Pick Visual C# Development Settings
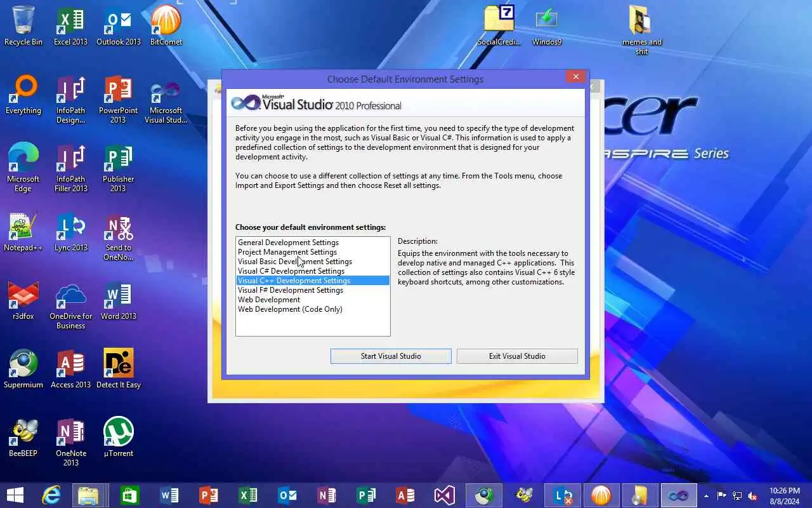Image resolution: width=812 pixels, height=508 pixels. coord(312,271)
